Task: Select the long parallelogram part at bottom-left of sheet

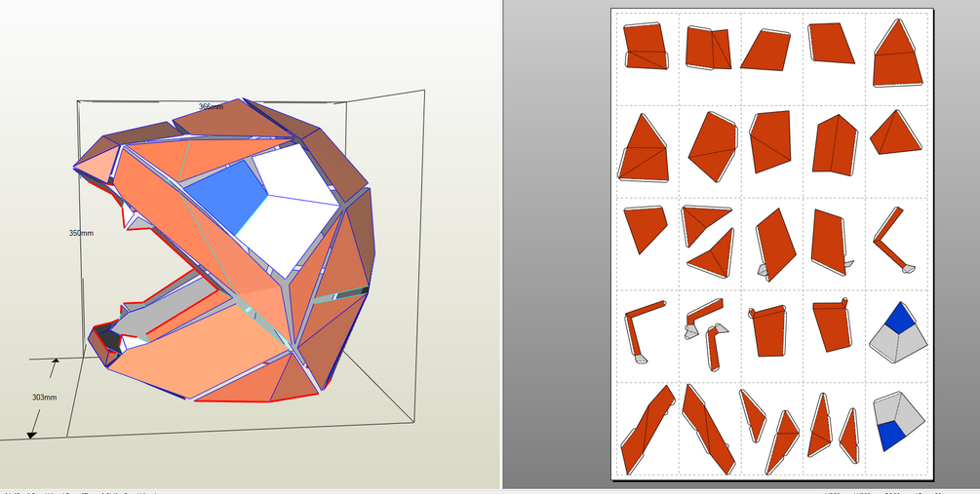Action: [647, 429]
